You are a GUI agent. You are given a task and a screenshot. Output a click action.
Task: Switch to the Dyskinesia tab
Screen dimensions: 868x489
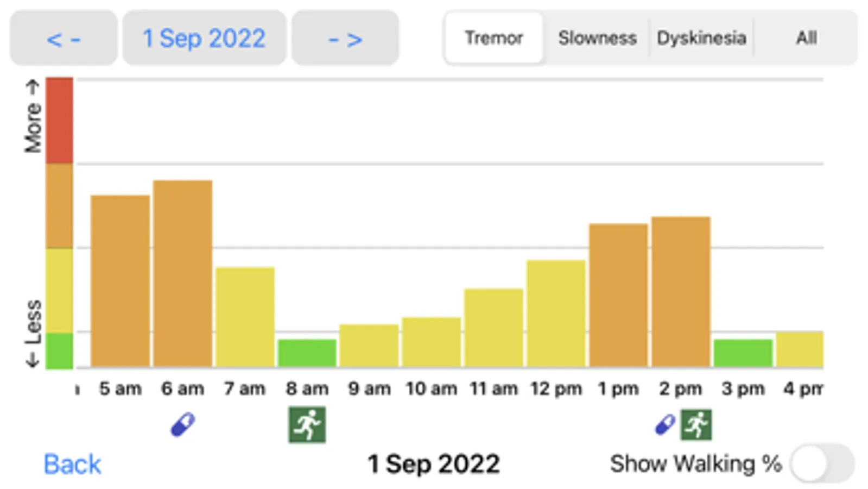point(701,38)
